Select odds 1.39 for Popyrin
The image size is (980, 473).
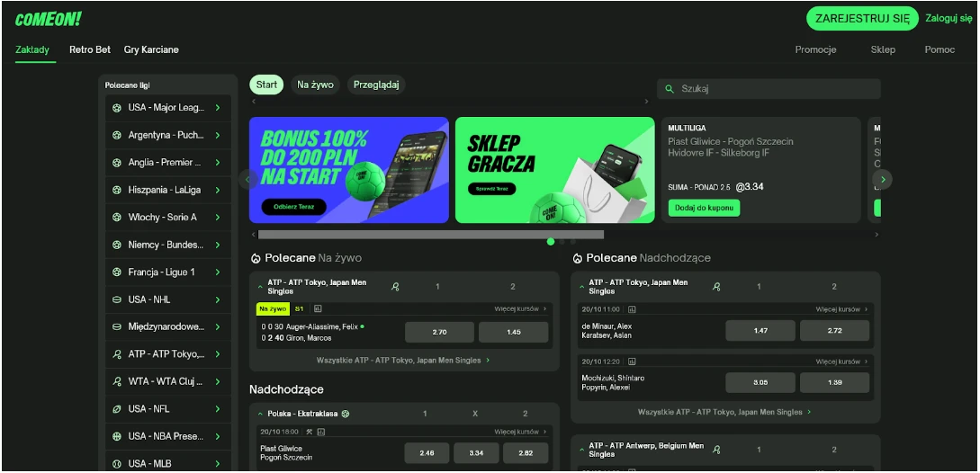click(x=834, y=382)
